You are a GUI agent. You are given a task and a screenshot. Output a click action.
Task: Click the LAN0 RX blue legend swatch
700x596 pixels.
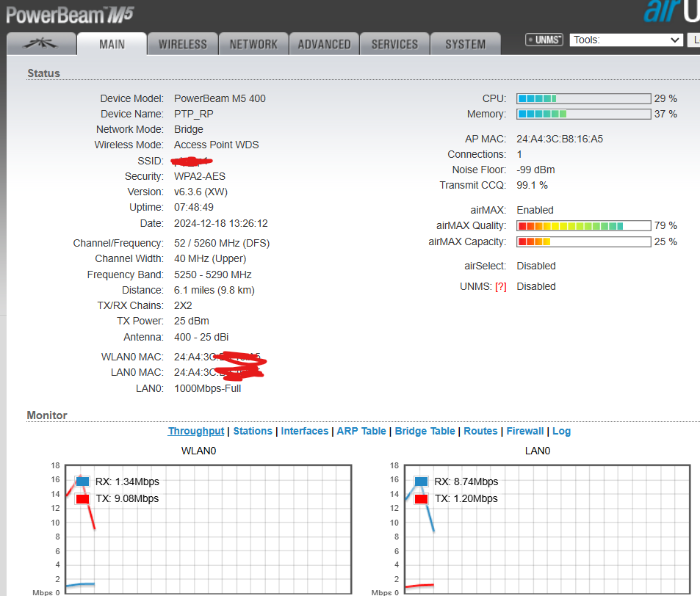pos(422,481)
